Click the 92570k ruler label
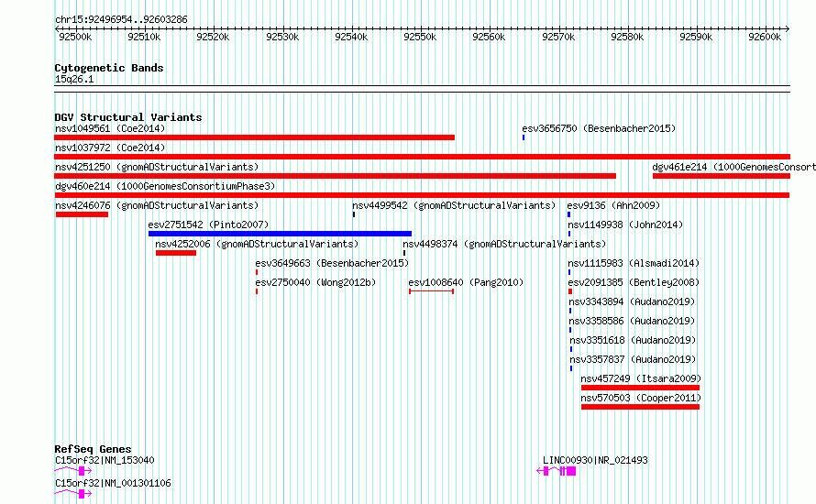 click(x=558, y=37)
